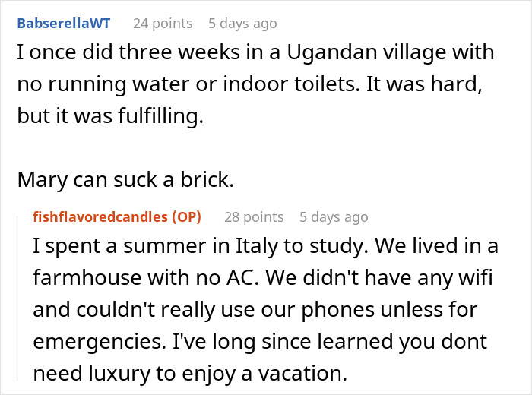Click the "24 points" comment score

coord(162,23)
